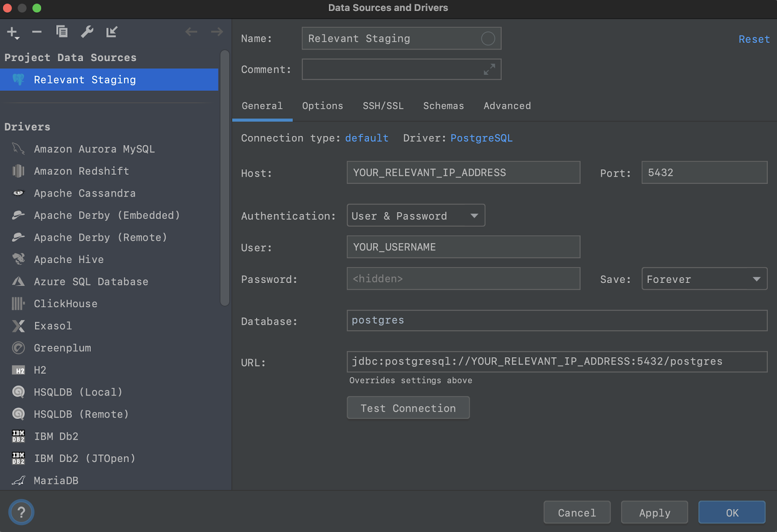Go back with the left arrow
This screenshot has height=532, width=777.
191,32
